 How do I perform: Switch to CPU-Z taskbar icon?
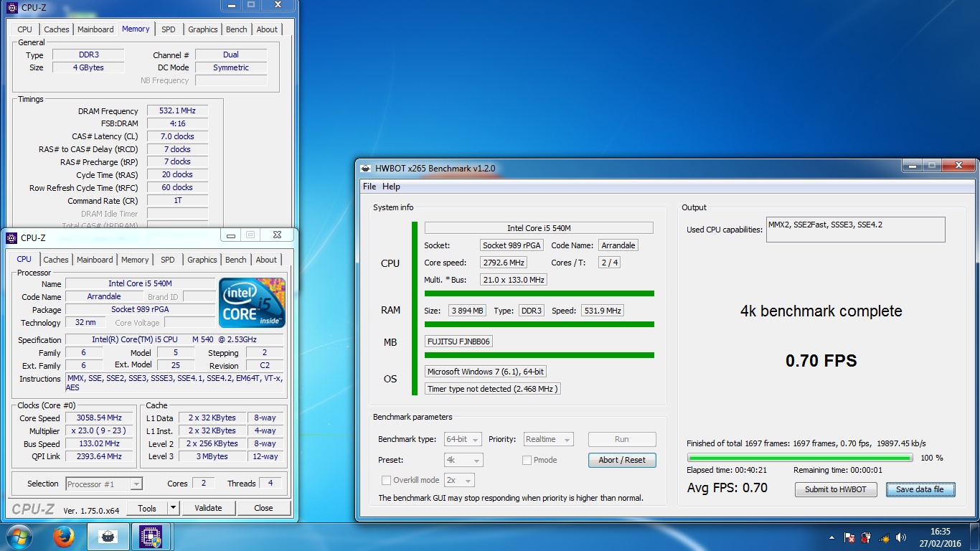pos(150,537)
